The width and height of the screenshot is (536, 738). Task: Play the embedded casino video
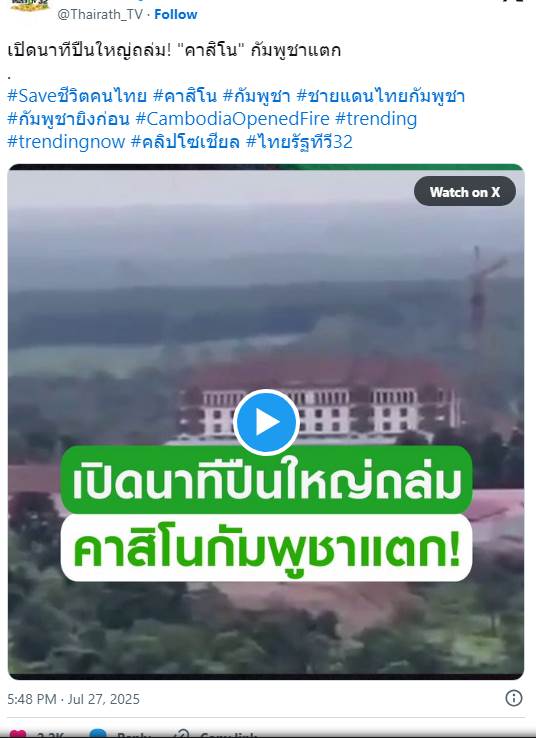tap(266, 422)
